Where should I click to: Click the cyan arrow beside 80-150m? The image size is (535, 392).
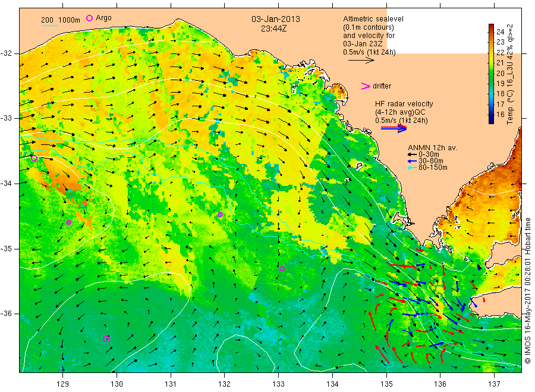[412, 167]
